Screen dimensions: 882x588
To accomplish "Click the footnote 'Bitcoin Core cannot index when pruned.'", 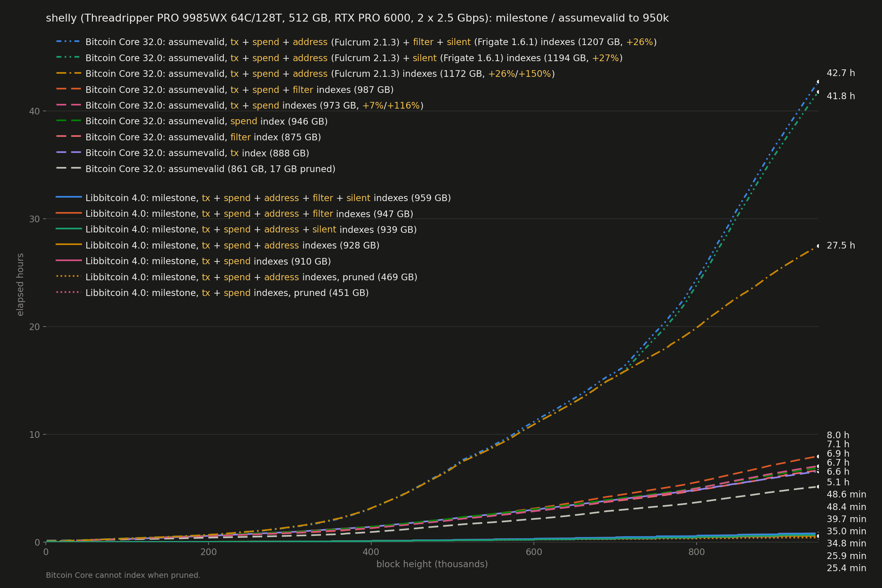I will (123, 575).
